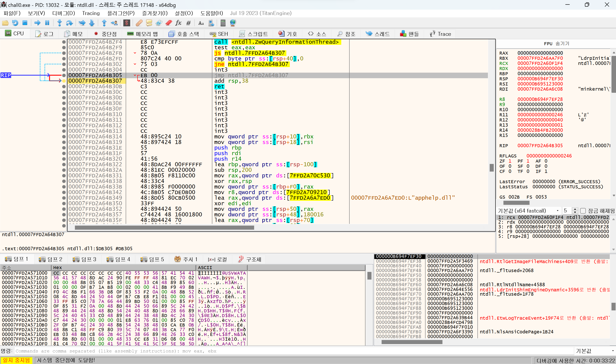616x364 pixels.
Task: Click the FPU 숨기기 button
Action: (556, 44)
